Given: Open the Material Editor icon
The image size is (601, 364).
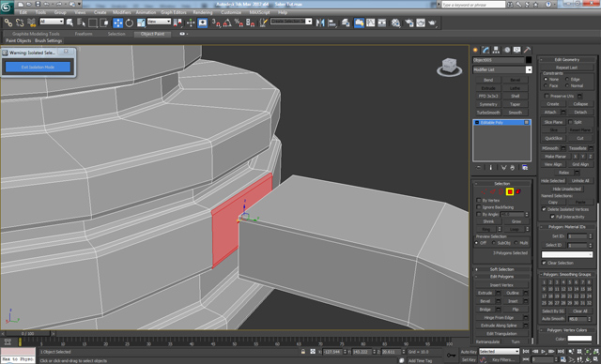Looking at the screenshot, I should tap(395, 23).
